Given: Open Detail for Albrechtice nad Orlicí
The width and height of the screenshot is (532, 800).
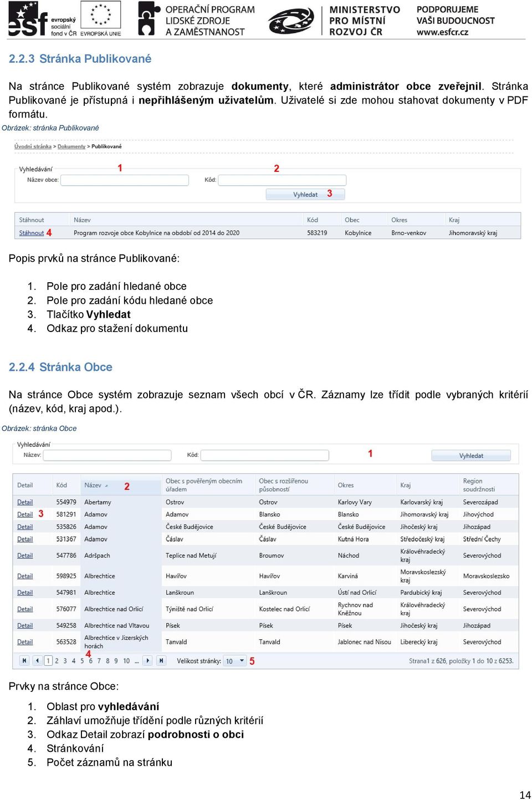Looking at the screenshot, I should pos(25,609).
